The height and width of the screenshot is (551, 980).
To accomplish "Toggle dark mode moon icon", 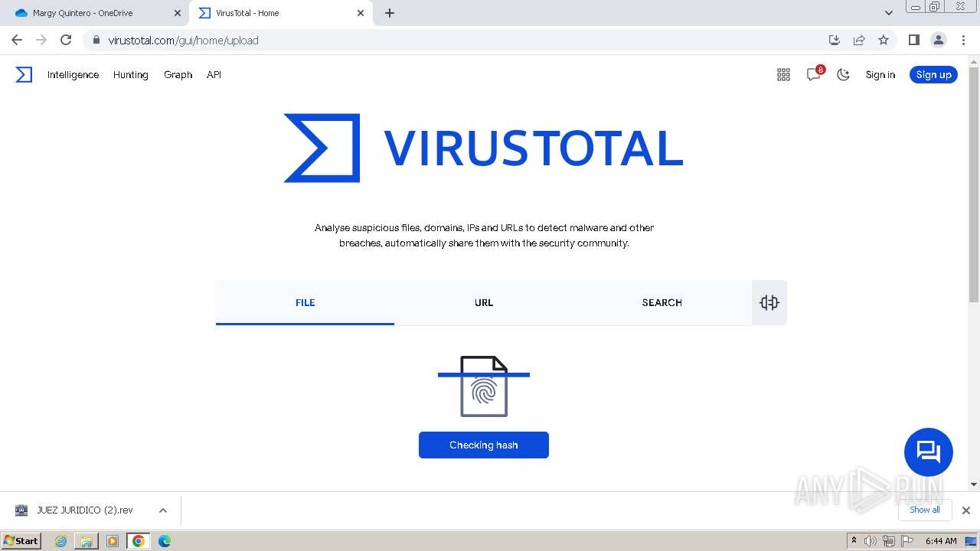I will point(843,74).
